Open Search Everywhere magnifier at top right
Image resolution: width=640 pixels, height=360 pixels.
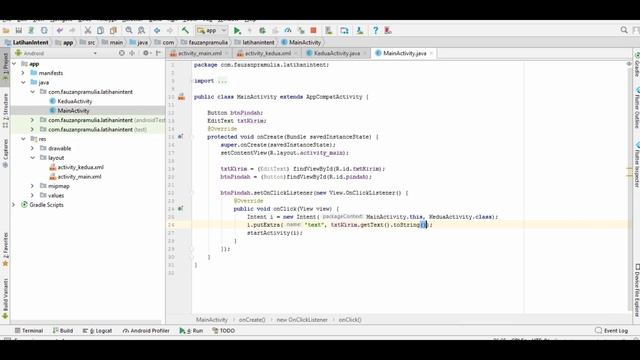point(624,30)
